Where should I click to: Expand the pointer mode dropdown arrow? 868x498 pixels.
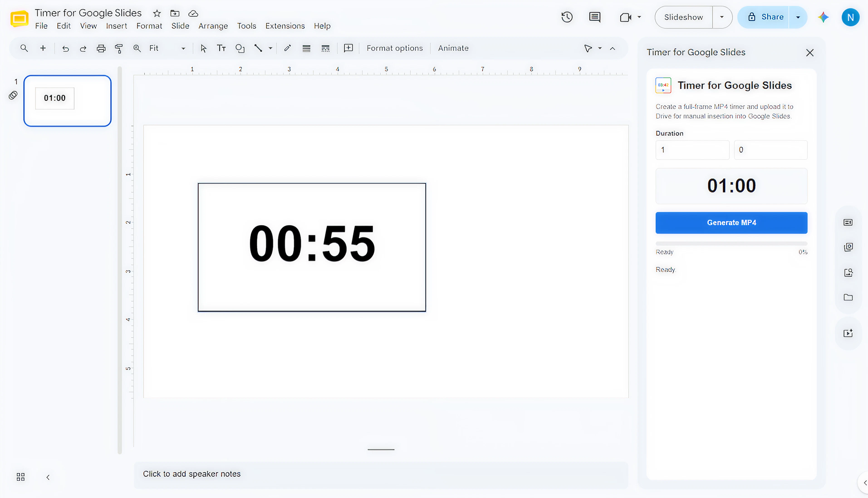(600, 48)
